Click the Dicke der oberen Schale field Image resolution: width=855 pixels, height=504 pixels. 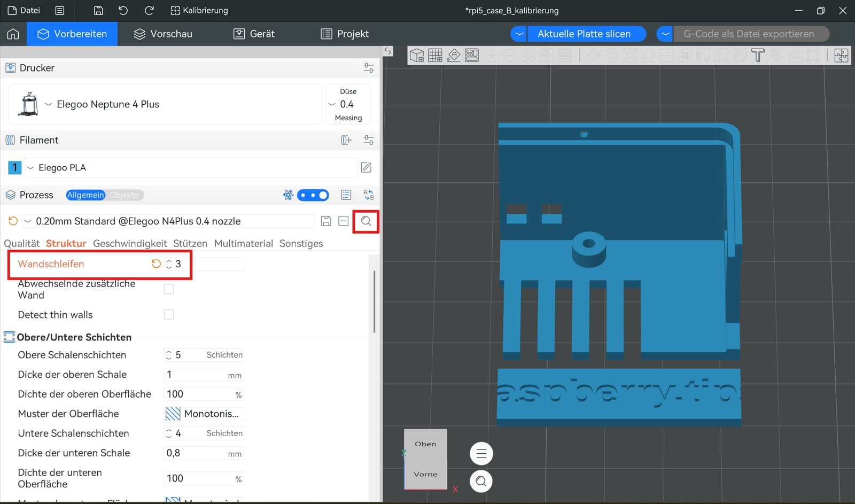point(204,375)
